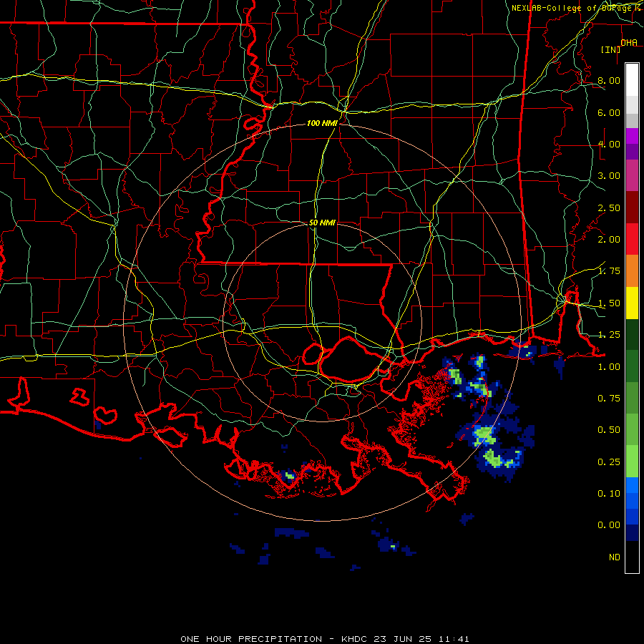Screen dimensions: 644x644
Task: Click the 1.75 legend value
Action: click(609, 271)
